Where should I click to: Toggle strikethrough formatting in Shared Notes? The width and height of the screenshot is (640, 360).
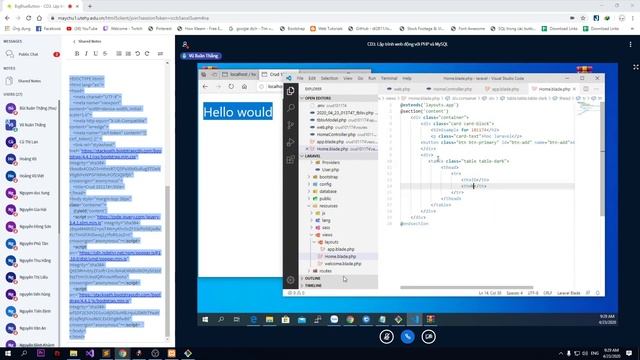(x=105, y=53)
